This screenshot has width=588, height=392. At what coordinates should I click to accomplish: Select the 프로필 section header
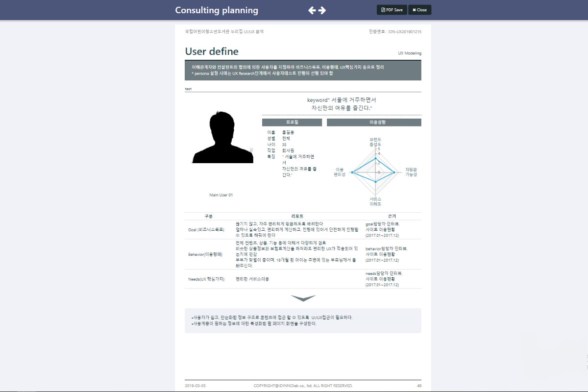(x=292, y=122)
